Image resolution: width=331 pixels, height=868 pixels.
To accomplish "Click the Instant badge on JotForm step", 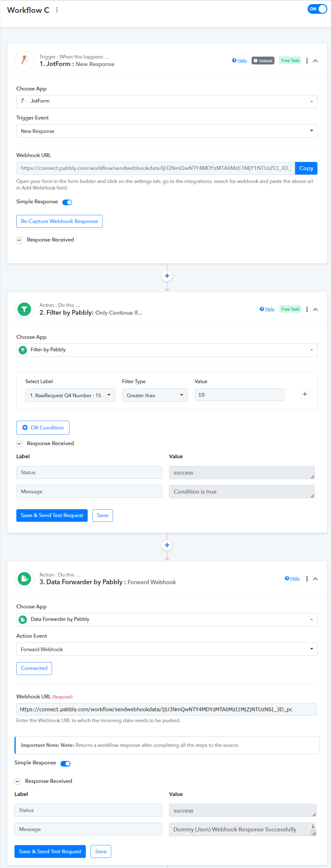I will (263, 61).
